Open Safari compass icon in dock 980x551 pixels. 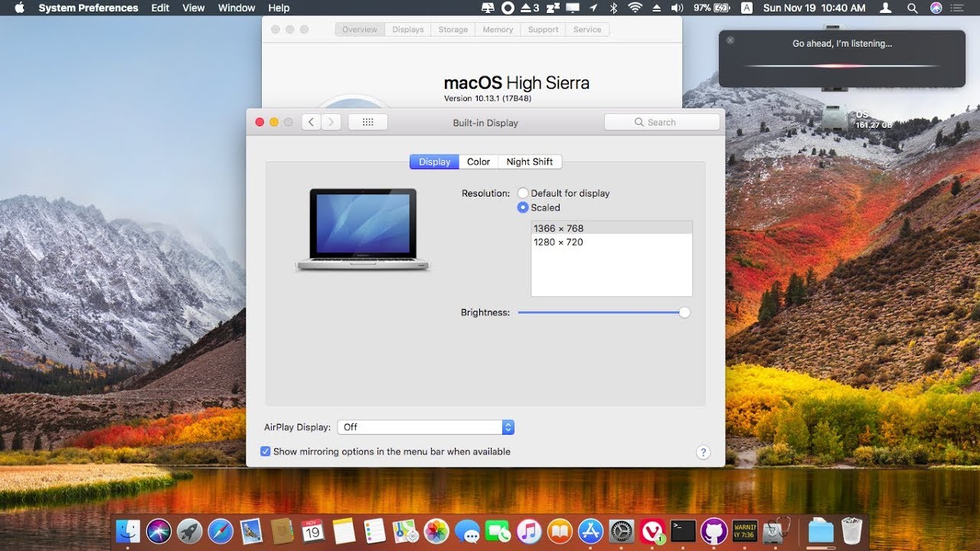[220, 530]
